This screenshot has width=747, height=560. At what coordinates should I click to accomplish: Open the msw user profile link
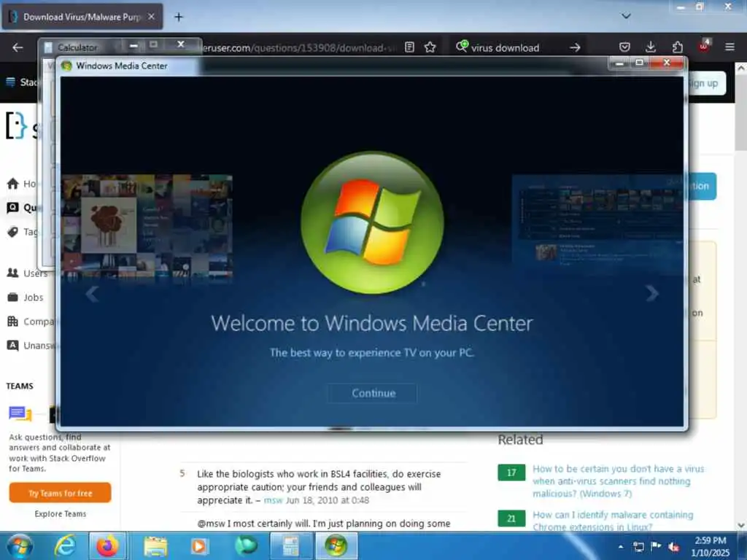[273, 500]
